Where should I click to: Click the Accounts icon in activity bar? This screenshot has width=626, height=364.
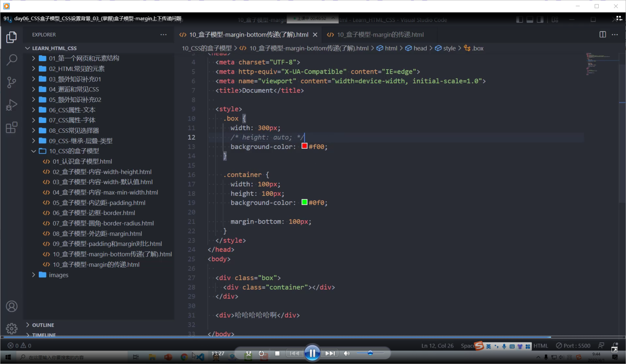click(12, 306)
